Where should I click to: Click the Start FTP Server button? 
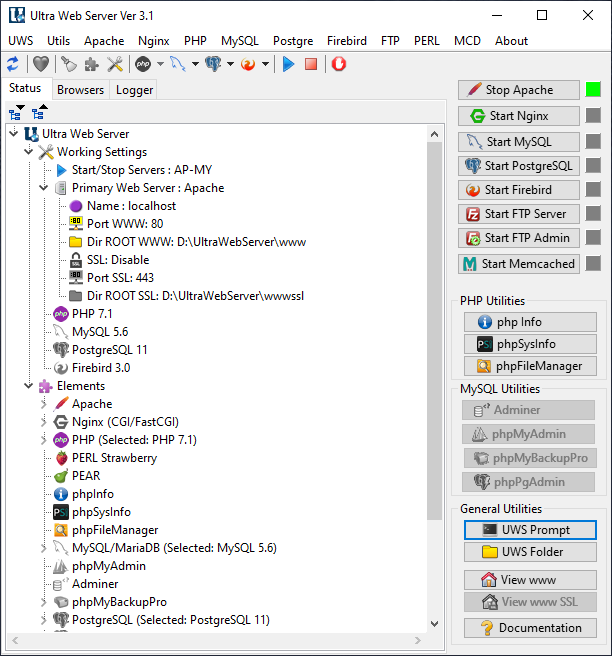point(519,214)
